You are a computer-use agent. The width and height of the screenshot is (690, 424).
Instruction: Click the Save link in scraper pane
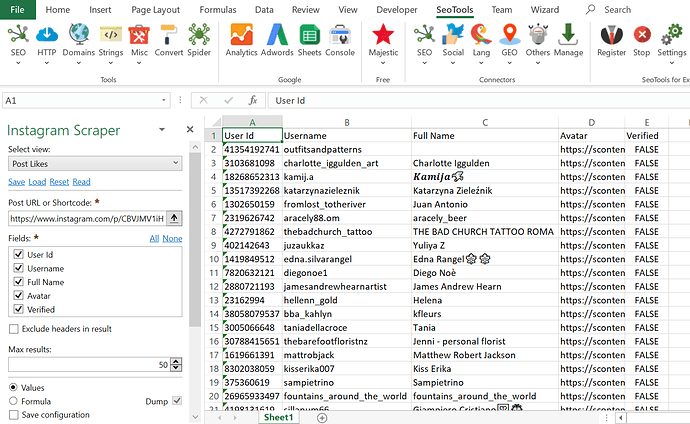[16, 182]
